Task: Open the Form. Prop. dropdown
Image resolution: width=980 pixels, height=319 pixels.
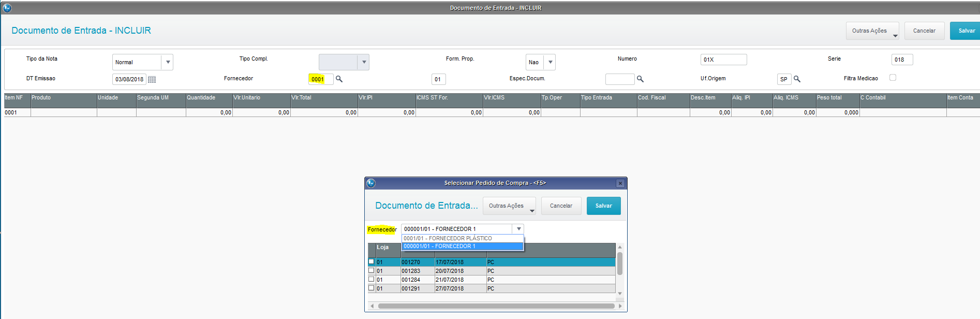Action: (x=550, y=62)
